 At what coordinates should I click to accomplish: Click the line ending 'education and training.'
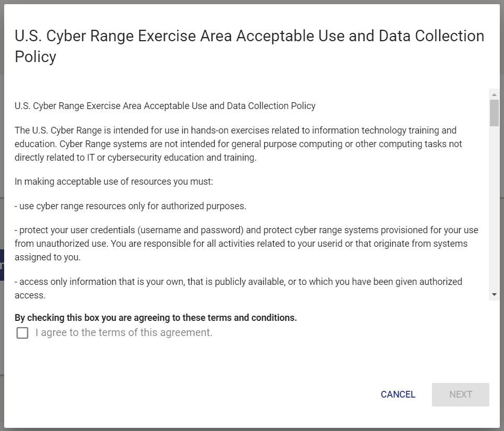pos(136,158)
